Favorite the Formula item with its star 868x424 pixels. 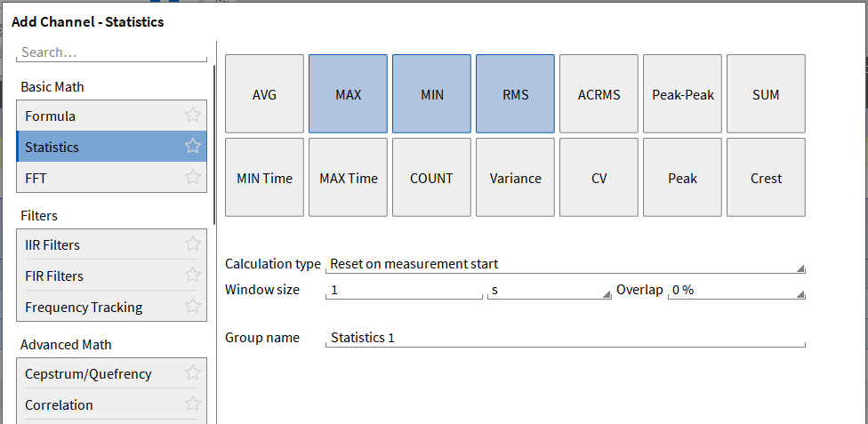click(192, 115)
